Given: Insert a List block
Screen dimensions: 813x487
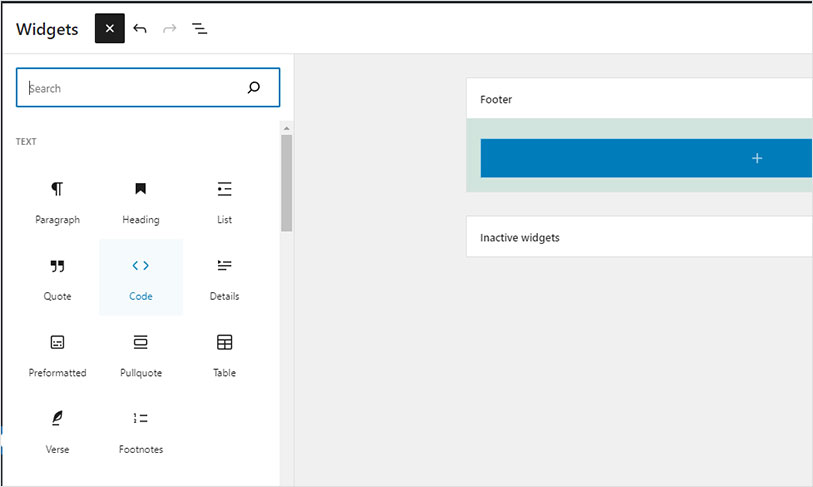Looking at the screenshot, I should pos(225,202).
